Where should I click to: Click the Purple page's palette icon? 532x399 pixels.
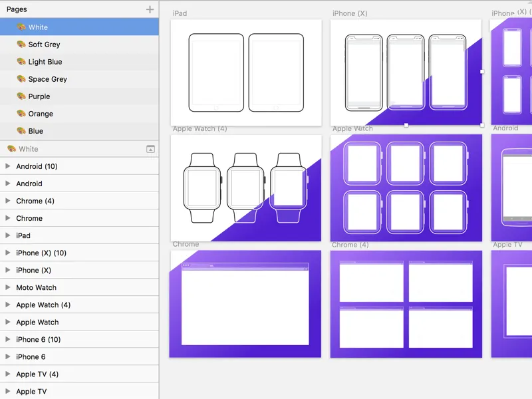point(21,96)
